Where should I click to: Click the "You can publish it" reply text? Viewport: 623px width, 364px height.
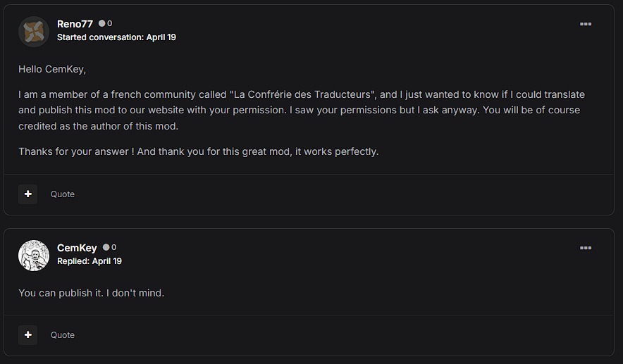(x=92, y=293)
